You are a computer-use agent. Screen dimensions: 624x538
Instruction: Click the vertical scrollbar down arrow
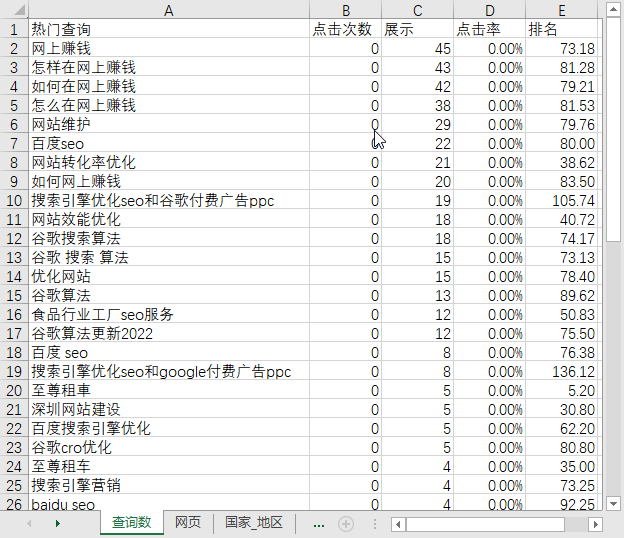pos(613,503)
